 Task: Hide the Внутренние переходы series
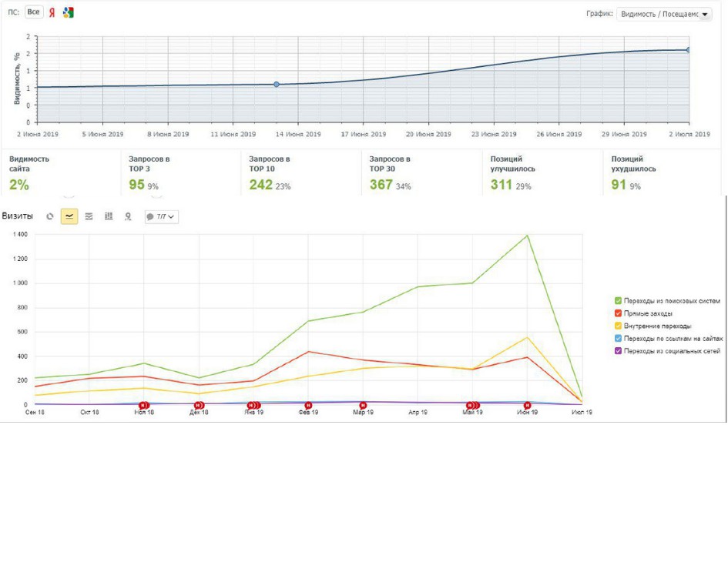pos(618,326)
